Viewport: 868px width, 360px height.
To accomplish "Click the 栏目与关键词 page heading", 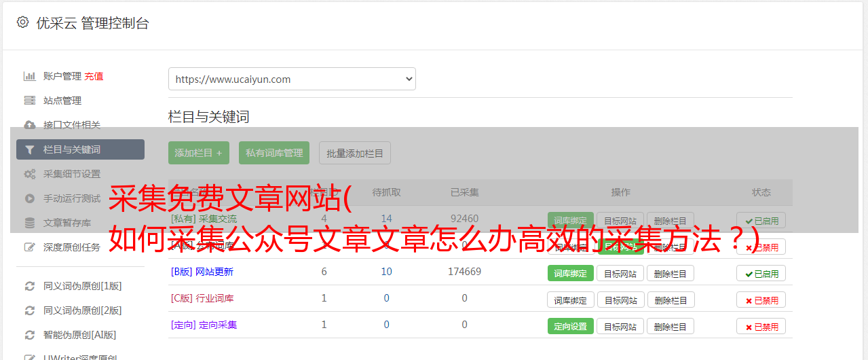I will click(209, 117).
